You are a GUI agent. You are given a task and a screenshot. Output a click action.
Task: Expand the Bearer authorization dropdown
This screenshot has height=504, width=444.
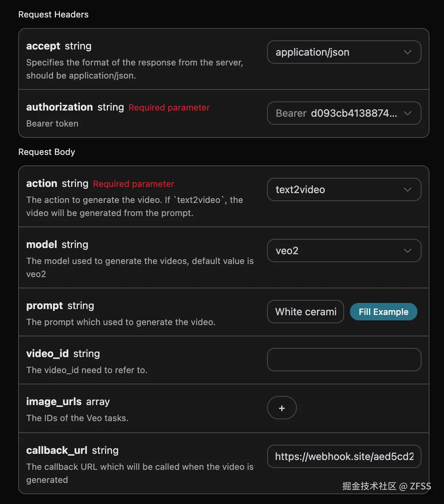pos(338,113)
